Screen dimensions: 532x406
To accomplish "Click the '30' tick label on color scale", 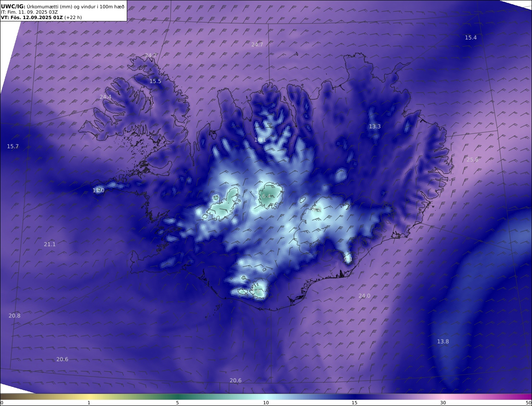I will (x=443, y=403).
